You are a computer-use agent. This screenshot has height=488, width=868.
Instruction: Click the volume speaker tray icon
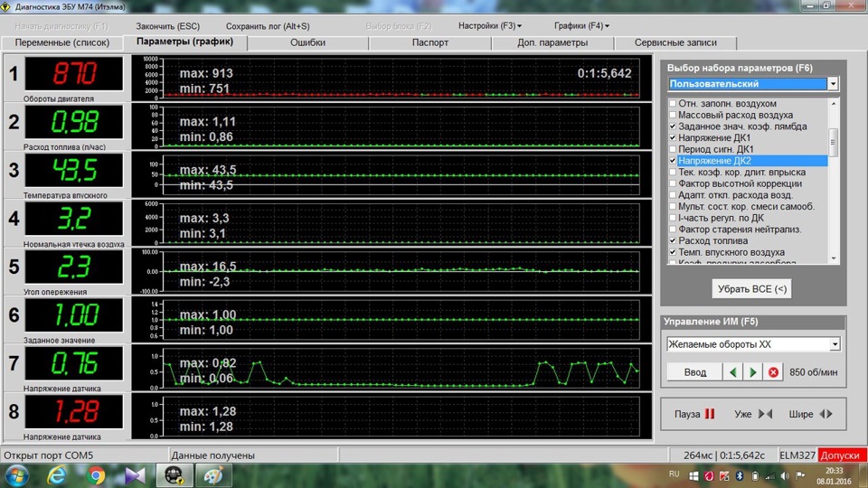(786, 475)
